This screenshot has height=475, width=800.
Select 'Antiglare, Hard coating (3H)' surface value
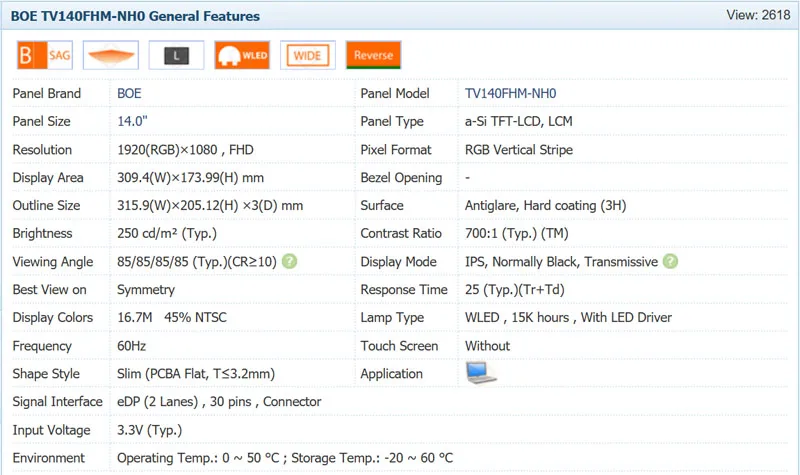[x=545, y=205]
